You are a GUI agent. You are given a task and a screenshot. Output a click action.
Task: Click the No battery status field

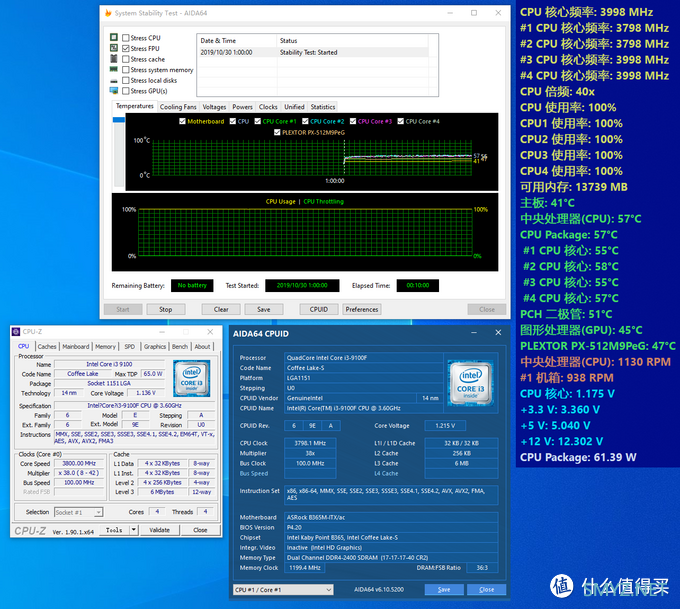(x=192, y=285)
